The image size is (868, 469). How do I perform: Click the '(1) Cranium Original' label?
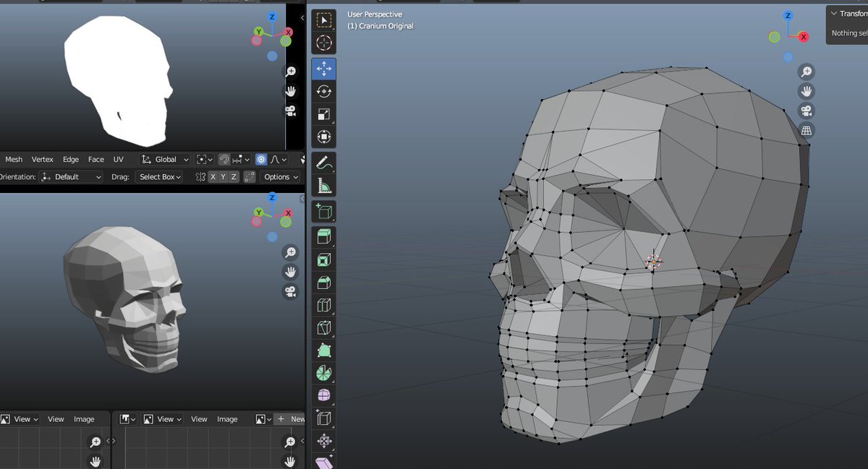click(x=380, y=26)
